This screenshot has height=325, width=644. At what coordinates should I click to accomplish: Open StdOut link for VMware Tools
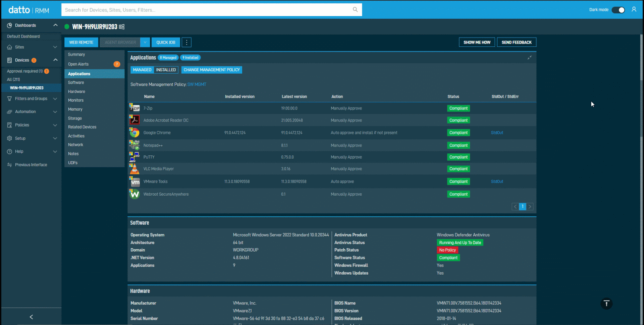tap(497, 182)
